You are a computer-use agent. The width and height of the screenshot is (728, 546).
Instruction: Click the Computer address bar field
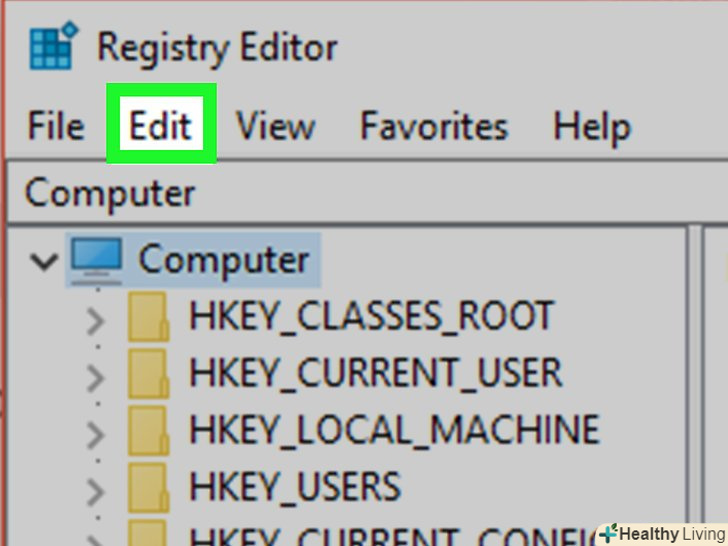pos(367,193)
